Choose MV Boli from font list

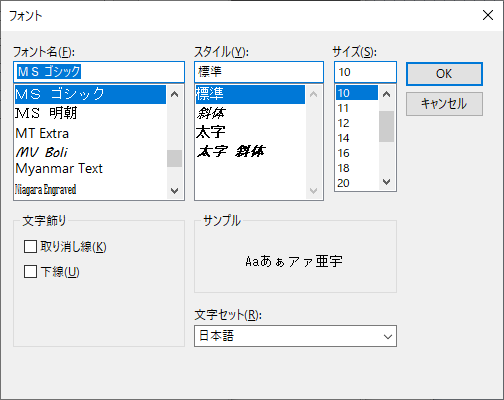pos(90,152)
